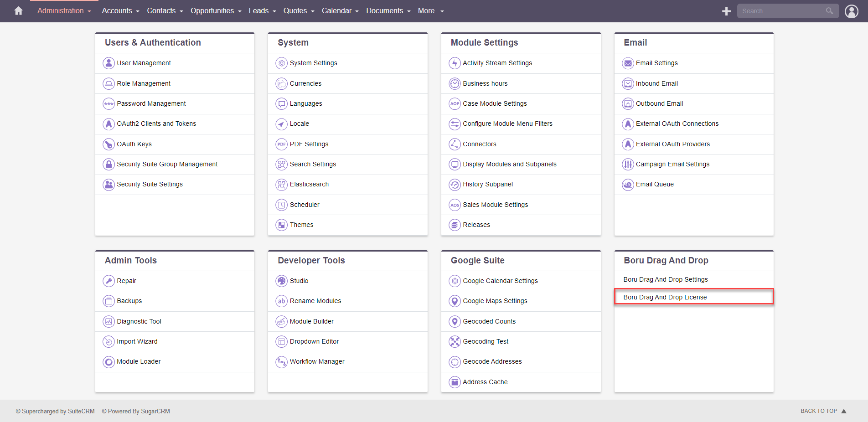The image size is (868, 422).
Task: Click Supercharged by SuiteCRM footer link
Action: pyautogui.click(x=55, y=411)
